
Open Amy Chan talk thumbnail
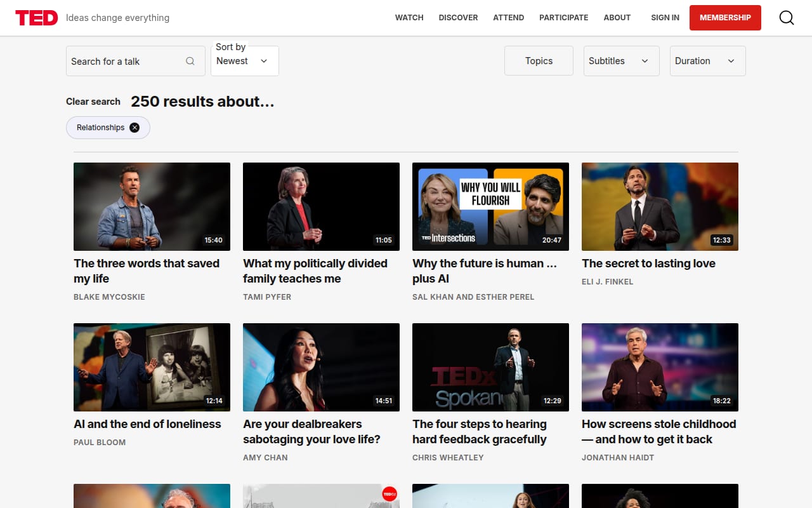[x=321, y=367]
